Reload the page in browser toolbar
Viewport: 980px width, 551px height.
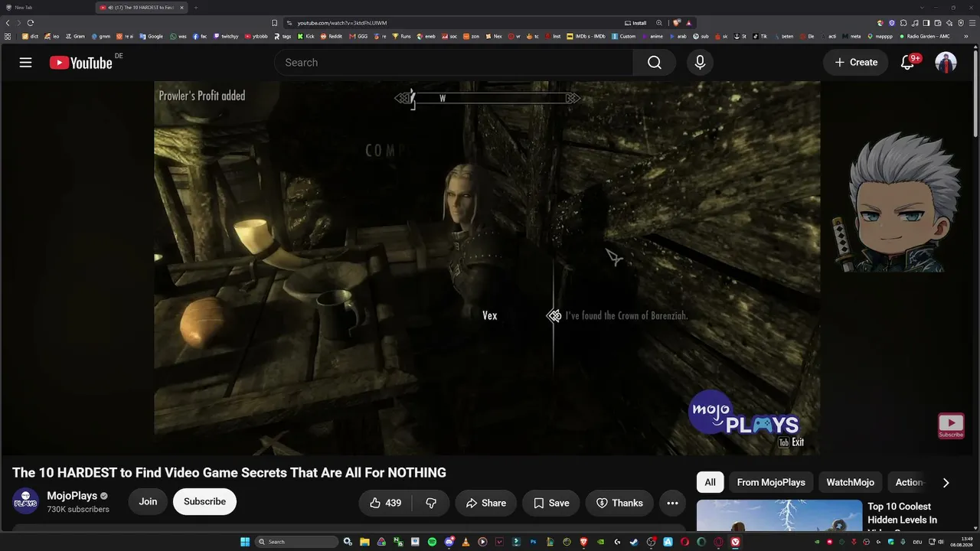31,23
